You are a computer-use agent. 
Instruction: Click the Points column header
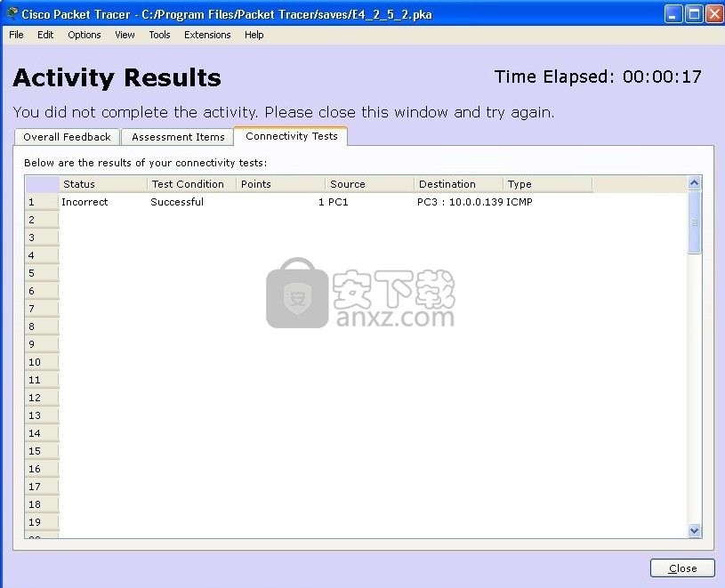tap(281, 184)
